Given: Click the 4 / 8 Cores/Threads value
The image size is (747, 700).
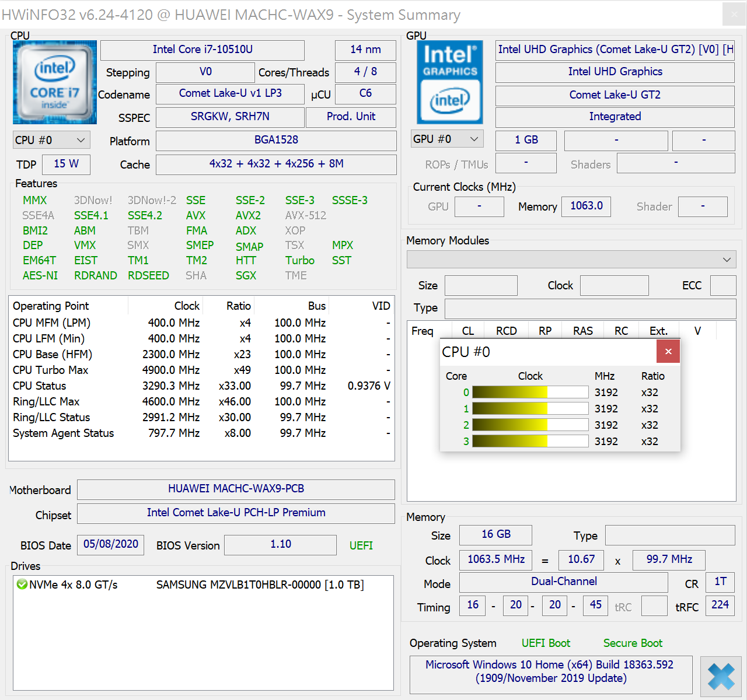Looking at the screenshot, I should pos(365,72).
